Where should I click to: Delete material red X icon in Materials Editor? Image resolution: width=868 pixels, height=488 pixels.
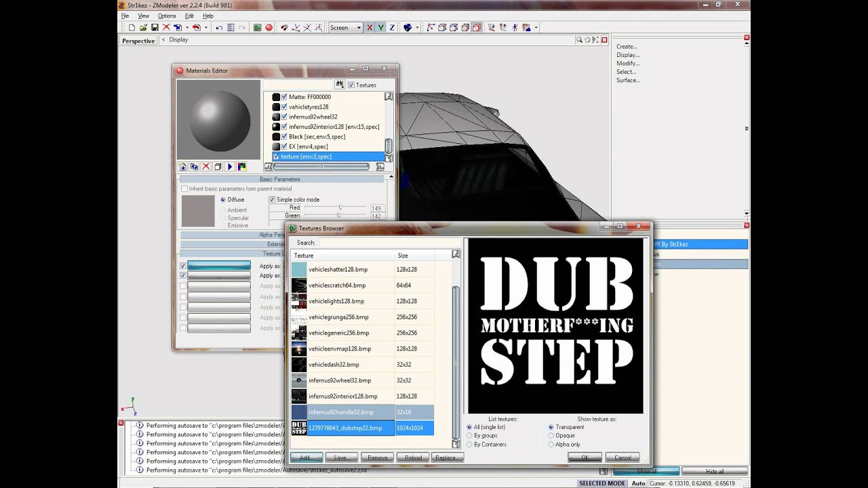click(x=206, y=166)
